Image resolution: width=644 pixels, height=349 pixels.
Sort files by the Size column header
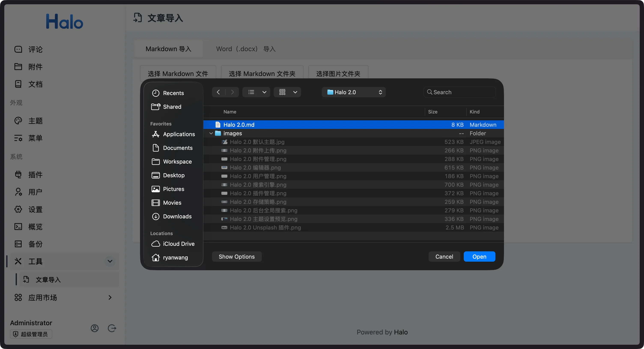(433, 112)
